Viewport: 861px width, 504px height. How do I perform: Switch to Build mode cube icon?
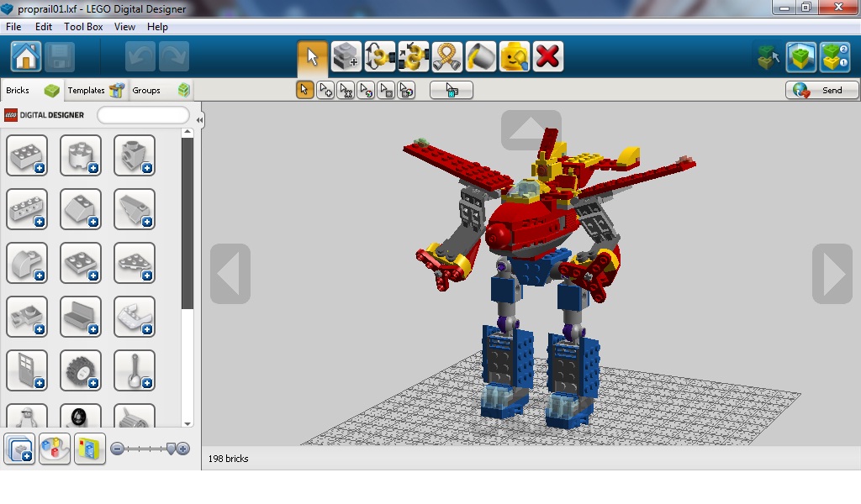click(768, 56)
